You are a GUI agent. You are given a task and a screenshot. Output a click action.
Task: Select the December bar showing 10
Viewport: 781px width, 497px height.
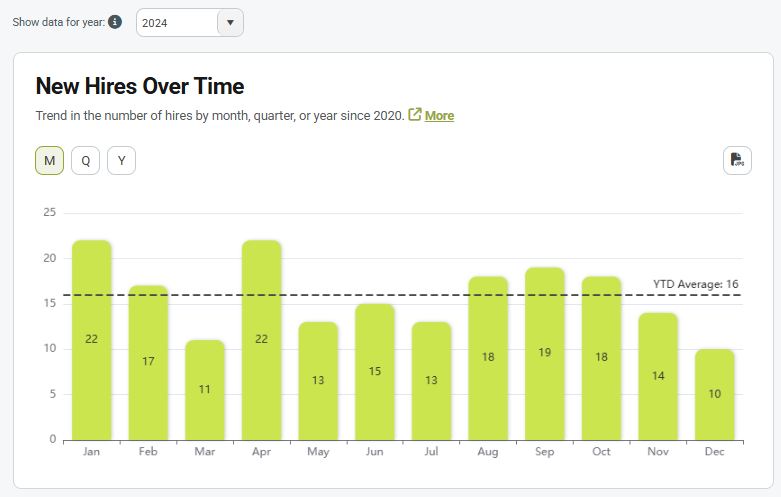714,394
